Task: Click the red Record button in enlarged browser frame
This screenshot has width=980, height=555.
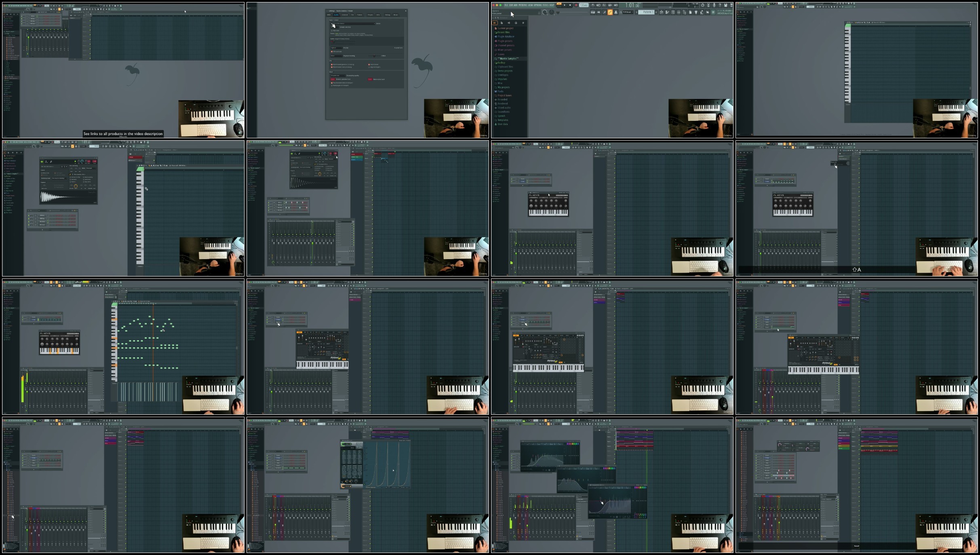Action: (x=576, y=5)
